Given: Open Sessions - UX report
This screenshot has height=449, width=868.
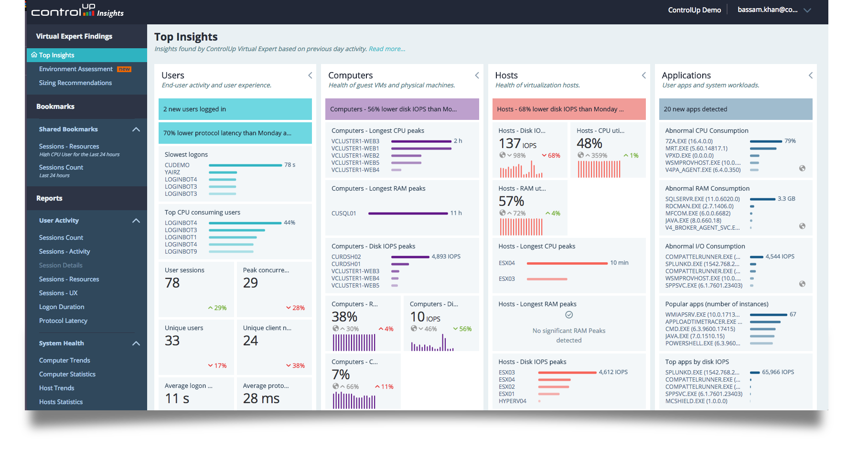Looking at the screenshot, I should [58, 293].
